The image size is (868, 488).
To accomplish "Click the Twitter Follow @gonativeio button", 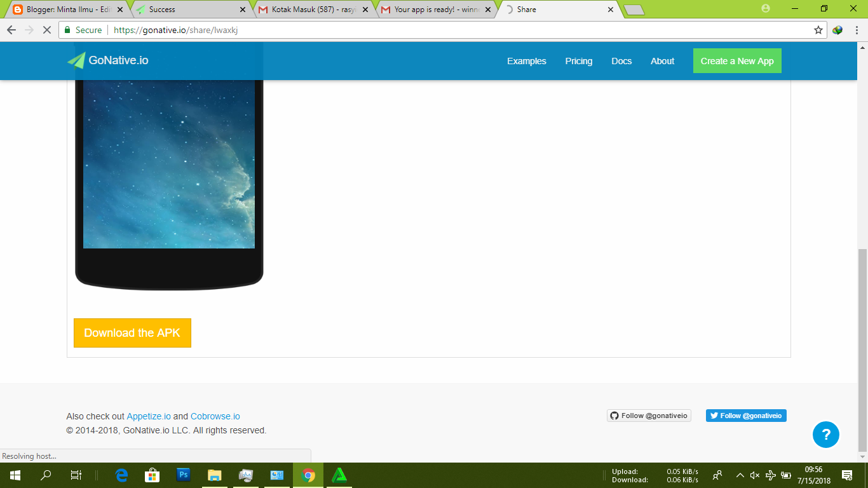I will (x=746, y=416).
